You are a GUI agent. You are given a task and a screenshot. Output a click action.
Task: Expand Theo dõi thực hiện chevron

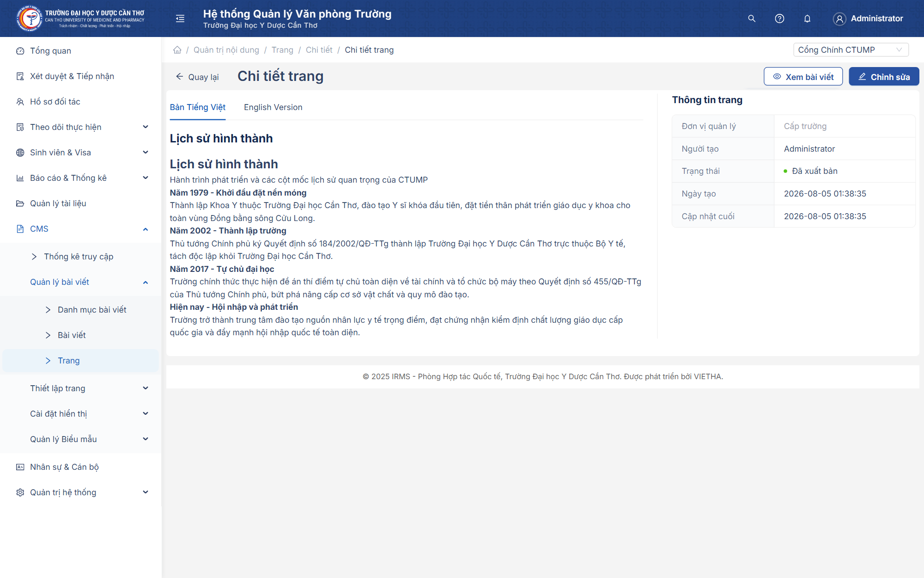point(146,127)
